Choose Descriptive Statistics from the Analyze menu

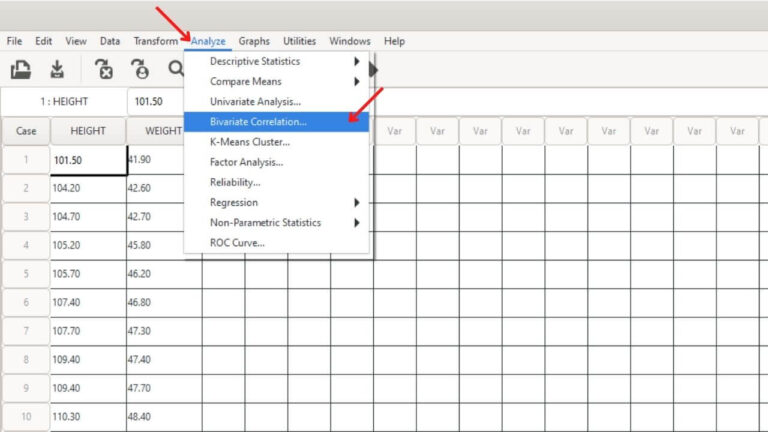pos(276,61)
